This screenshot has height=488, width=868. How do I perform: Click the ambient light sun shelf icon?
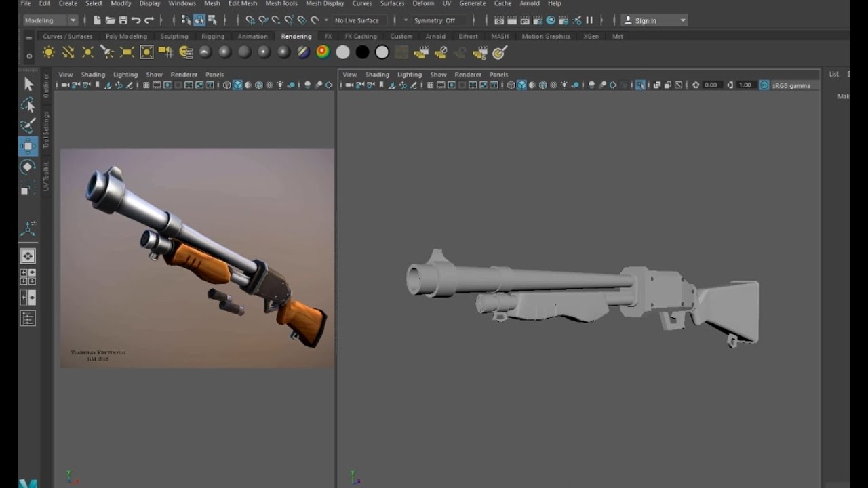pos(49,52)
